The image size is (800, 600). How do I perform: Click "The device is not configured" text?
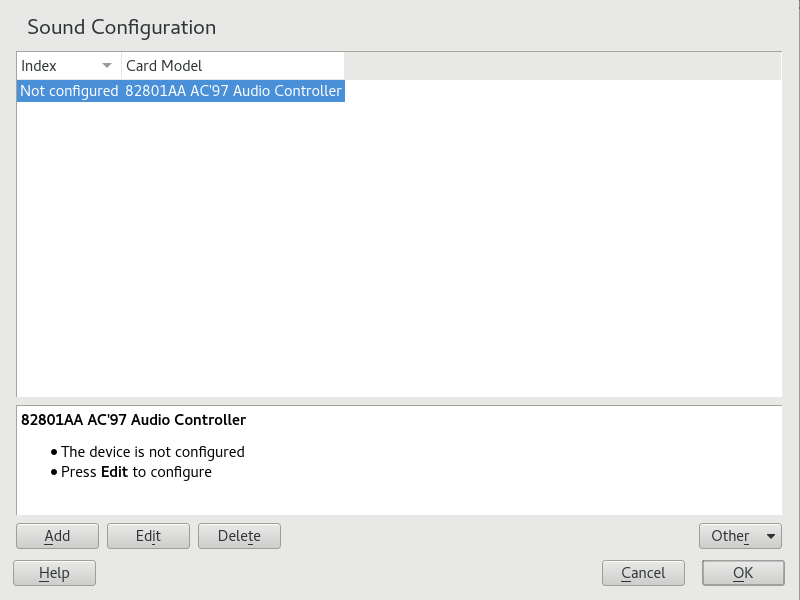152,452
